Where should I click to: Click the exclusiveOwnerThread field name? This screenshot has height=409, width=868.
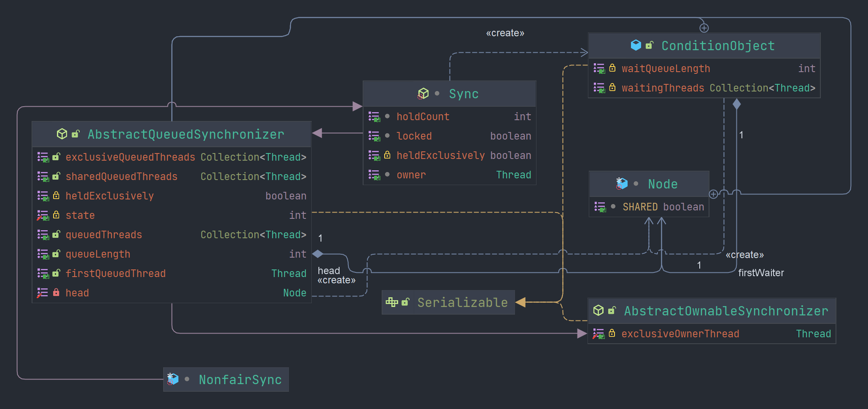coord(680,334)
